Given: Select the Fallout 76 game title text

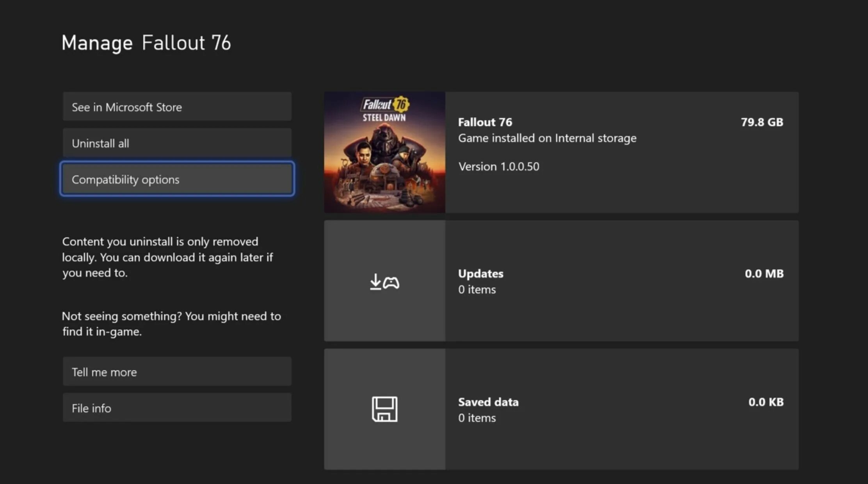Looking at the screenshot, I should (x=485, y=122).
